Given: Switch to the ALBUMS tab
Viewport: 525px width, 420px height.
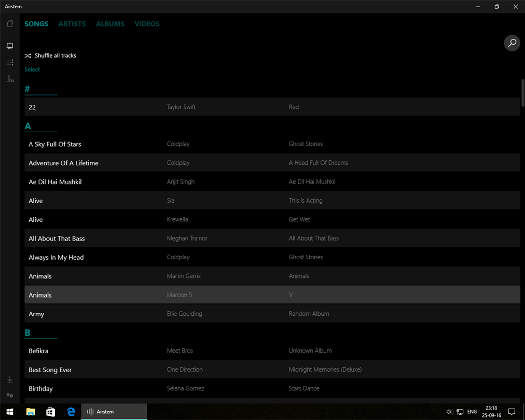Looking at the screenshot, I should [110, 24].
